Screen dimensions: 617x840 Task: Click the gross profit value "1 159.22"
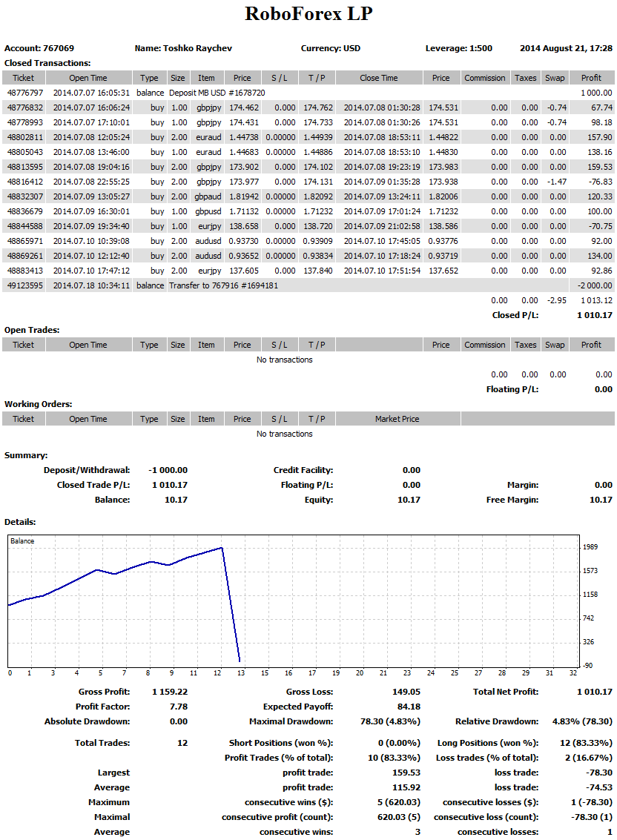[x=170, y=692]
